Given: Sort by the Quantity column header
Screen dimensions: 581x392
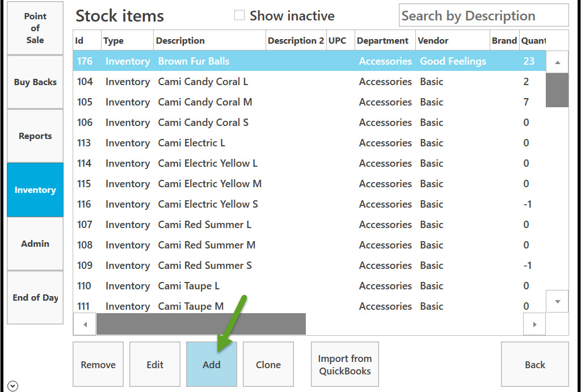Looking at the screenshot, I should [x=533, y=40].
